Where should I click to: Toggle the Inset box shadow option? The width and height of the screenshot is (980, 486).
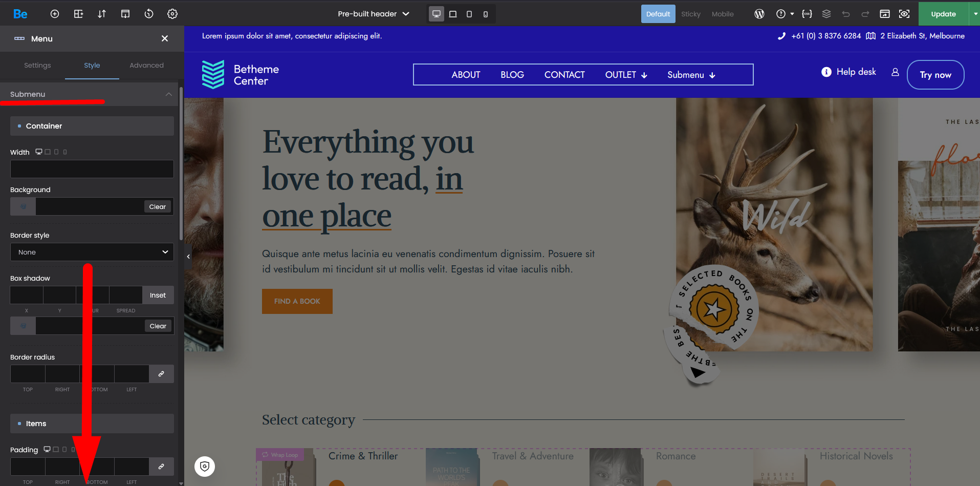pyautogui.click(x=158, y=295)
